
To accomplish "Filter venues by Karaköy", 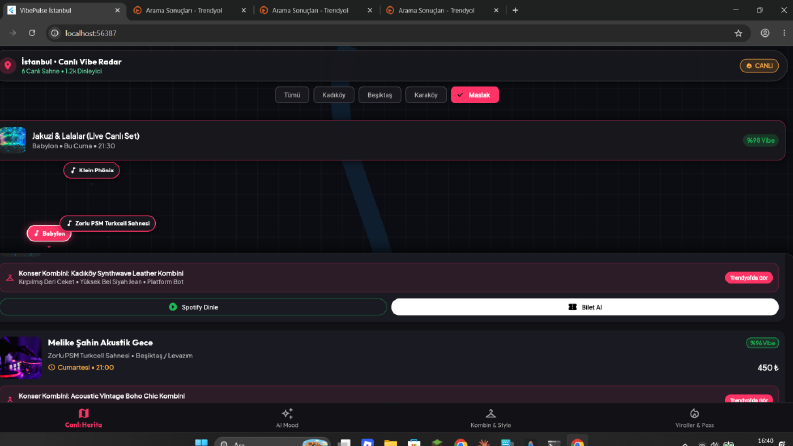I will (x=426, y=95).
